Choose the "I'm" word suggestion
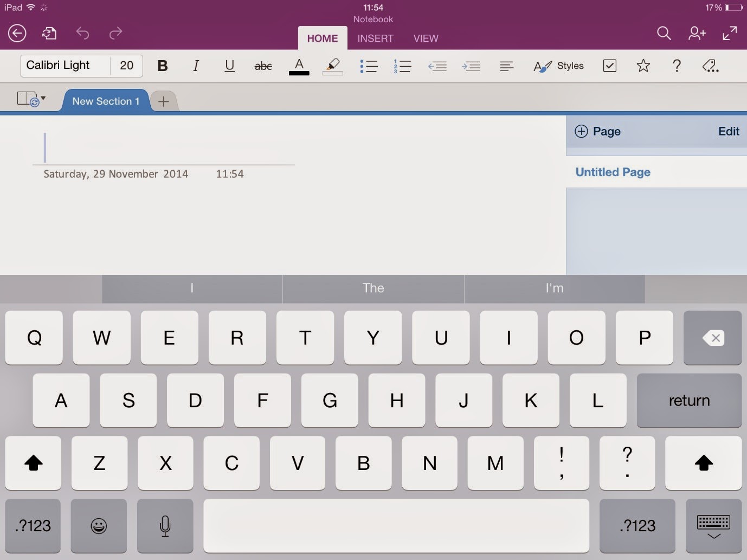 [x=555, y=288]
